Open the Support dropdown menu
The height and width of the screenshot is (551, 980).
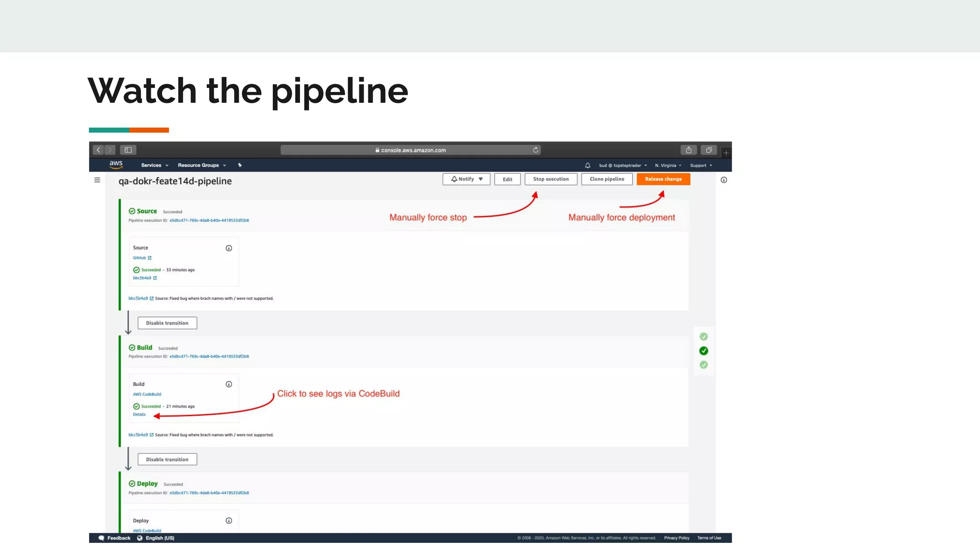(701, 165)
